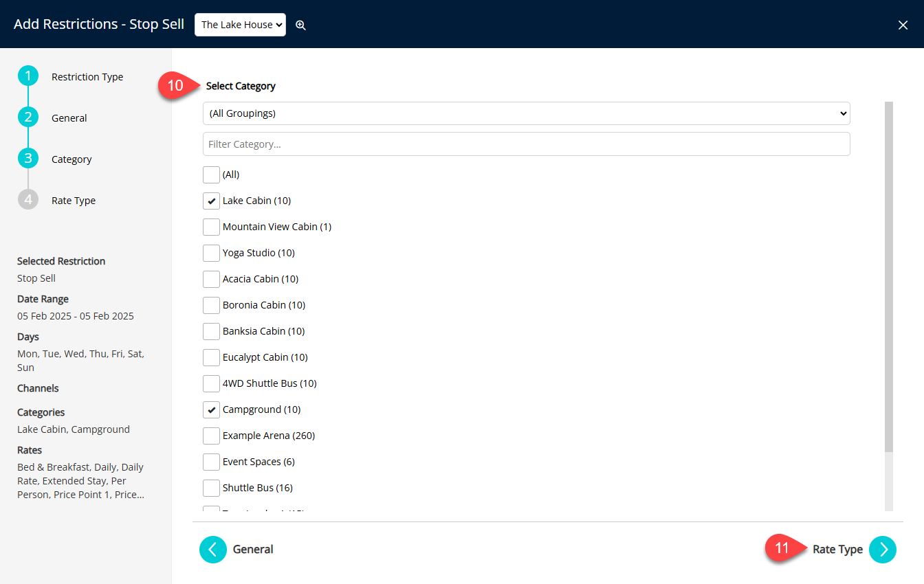Check the Banksia Cabin (10) box
The image size is (924, 584).
click(211, 331)
